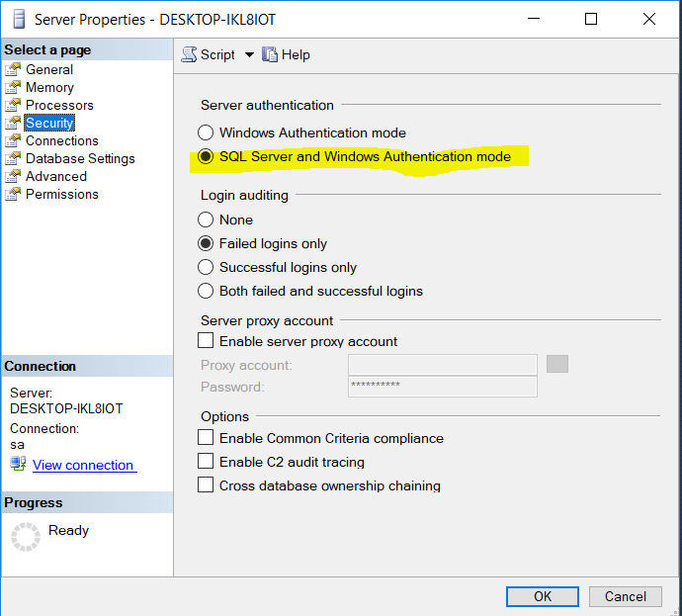This screenshot has height=616, width=682.
Task: Enable server proxy account checkbox
Action: point(206,340)
